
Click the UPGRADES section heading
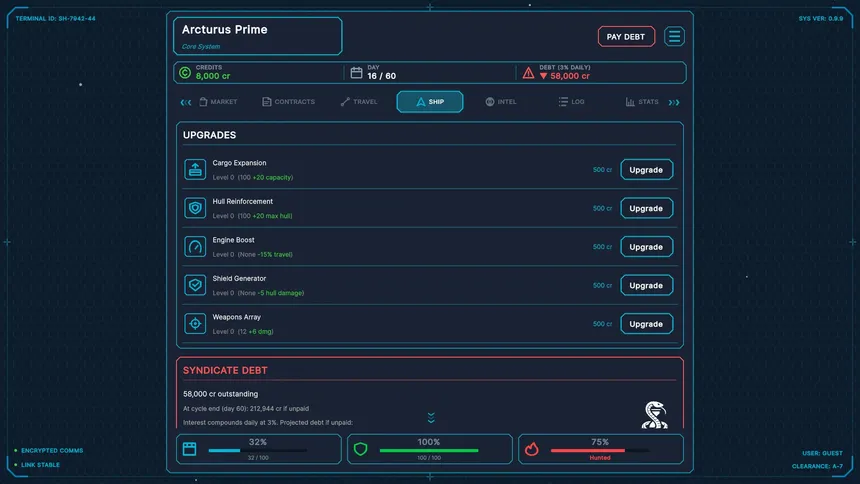click(210, 135)
